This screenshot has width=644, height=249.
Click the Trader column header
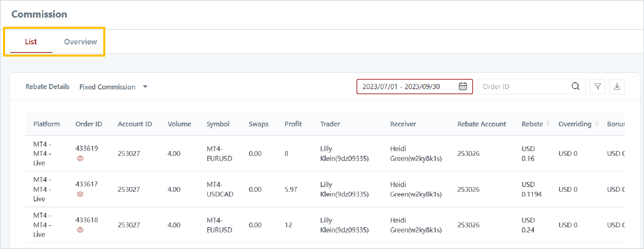330,124
